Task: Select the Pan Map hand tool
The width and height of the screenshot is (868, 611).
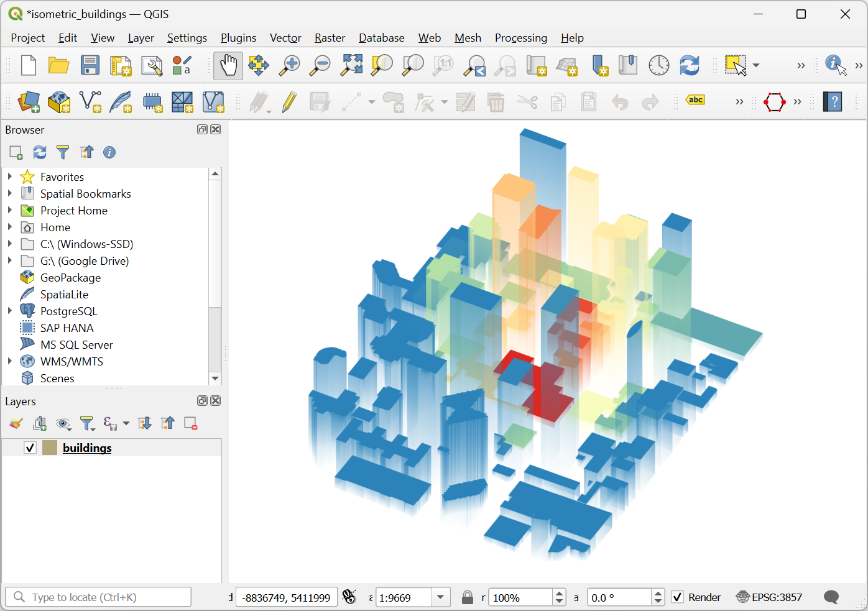Action: click(x=228, y=65)
